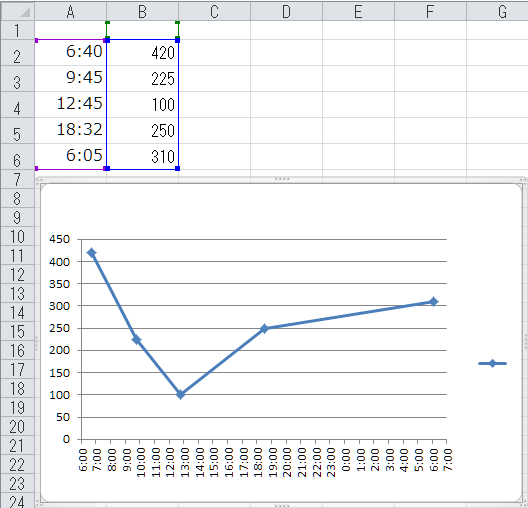Viewport: 528px width, 508px height.
Task: Select column F header
Action: [x=430, y=11]
